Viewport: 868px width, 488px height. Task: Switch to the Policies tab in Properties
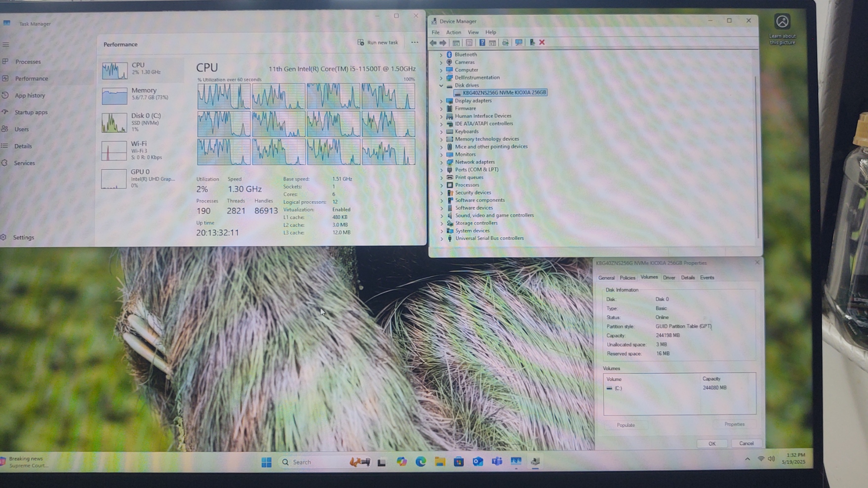point(627,278)
